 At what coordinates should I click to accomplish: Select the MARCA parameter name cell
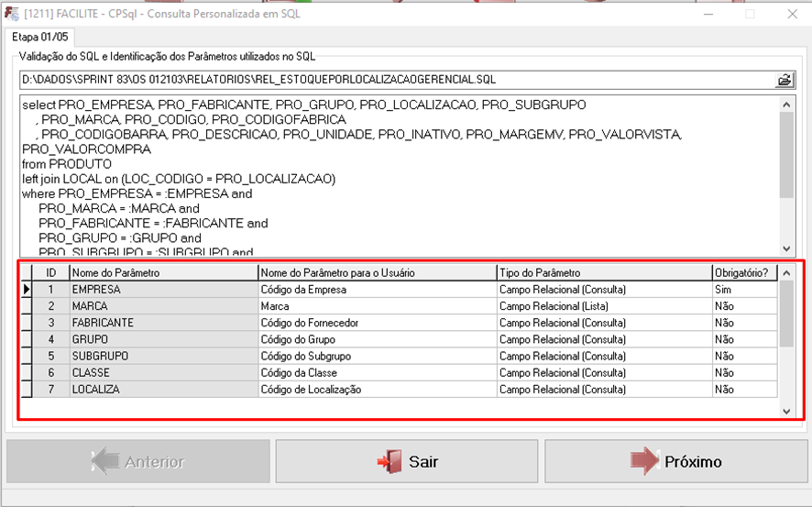(x=163, y=306)
